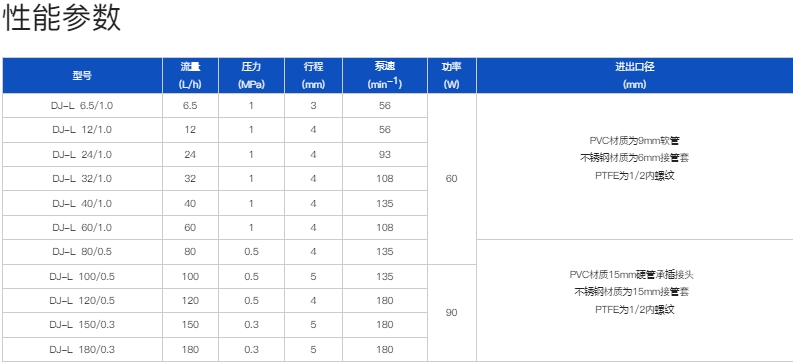Image resolution: width=793 pixels, height=364 pixels.
Task: Click the 行程 (mm) column header
Action: pyautogui.click(x=314, y=76)
